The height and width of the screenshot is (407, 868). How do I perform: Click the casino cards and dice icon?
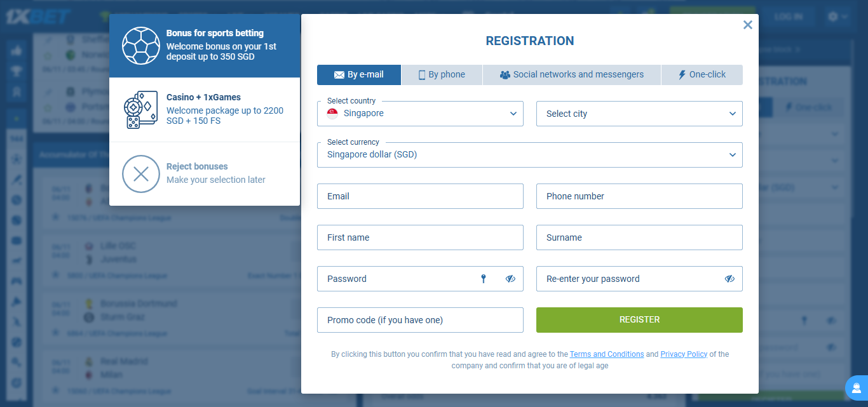tap(140, 110)
